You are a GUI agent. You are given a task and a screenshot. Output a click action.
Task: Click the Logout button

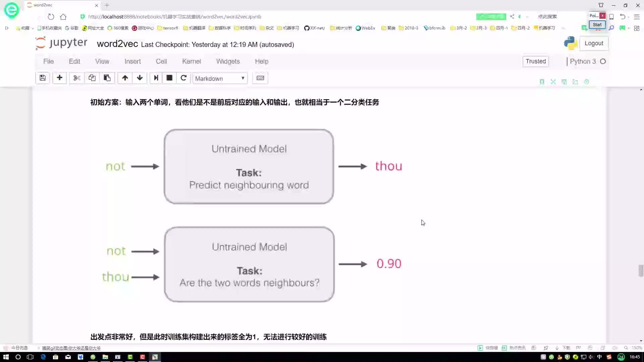tap(594, 43)
